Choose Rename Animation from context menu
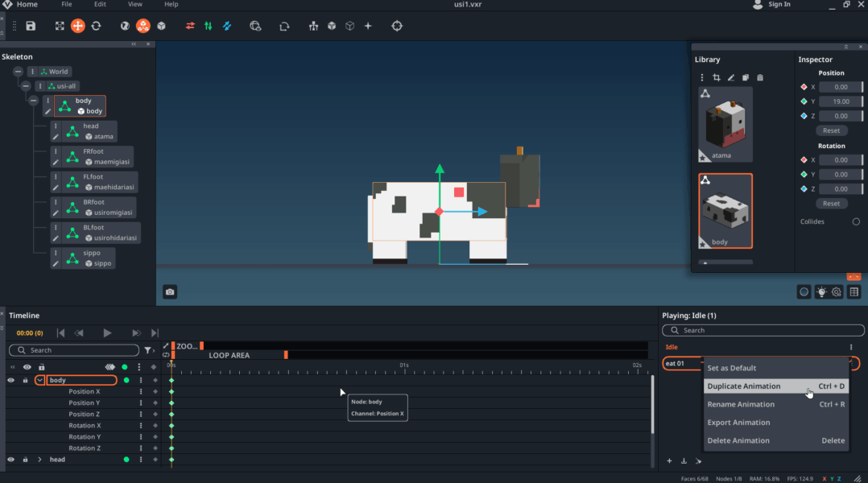Viewport: 868px width, 483px height. coord(775,404)
